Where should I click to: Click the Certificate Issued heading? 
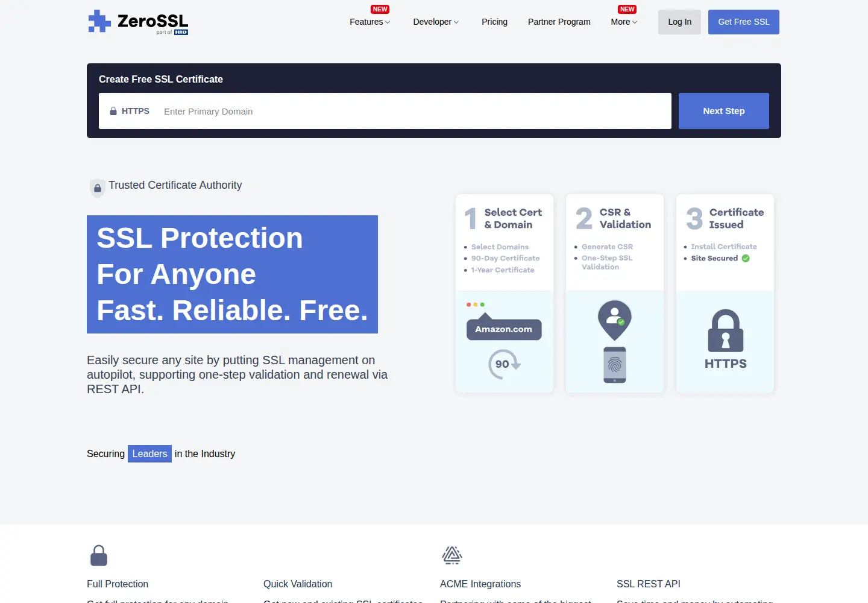[x=737, y=218]
